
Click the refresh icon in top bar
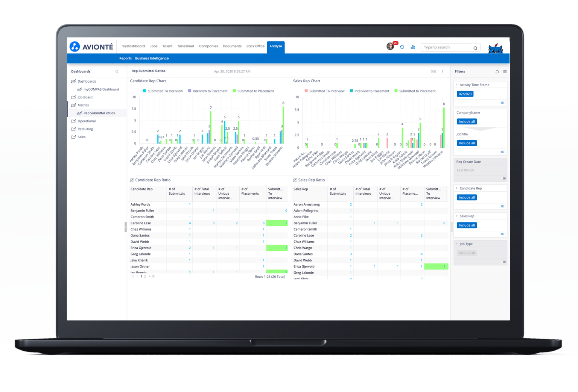402,47
